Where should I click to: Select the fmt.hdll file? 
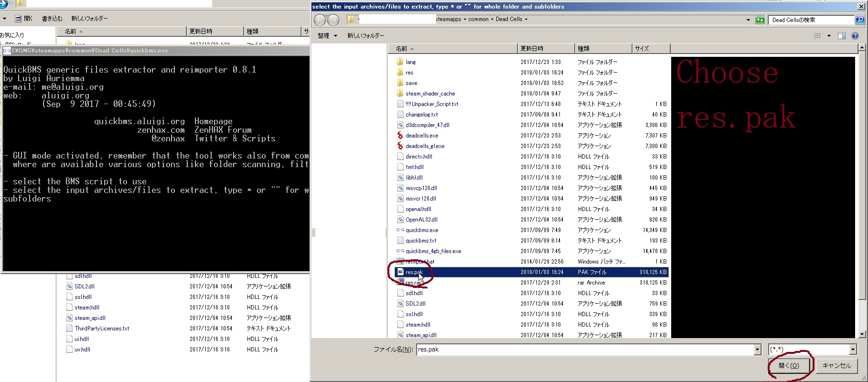415,167
